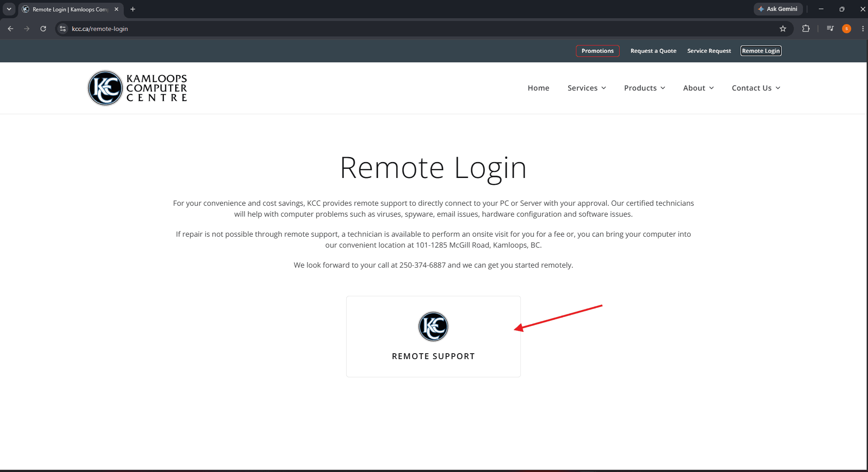Open Chrome three-dot menu
Viewport: 868px width, 472px height.
point(863,29)
